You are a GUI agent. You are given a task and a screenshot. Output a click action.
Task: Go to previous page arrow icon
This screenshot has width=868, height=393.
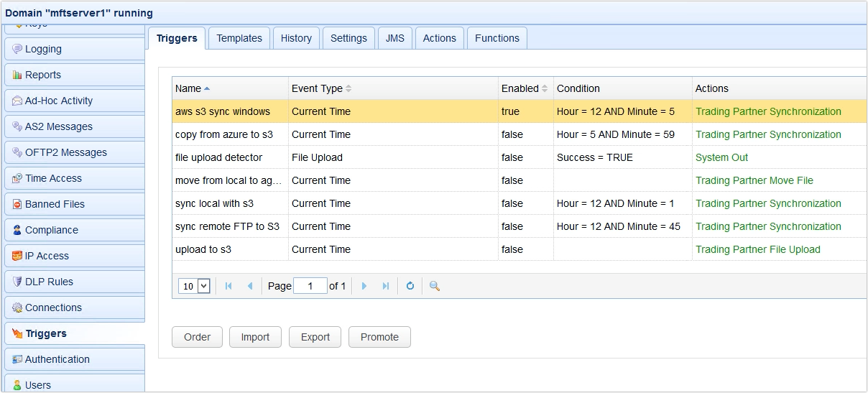[250, 286]
